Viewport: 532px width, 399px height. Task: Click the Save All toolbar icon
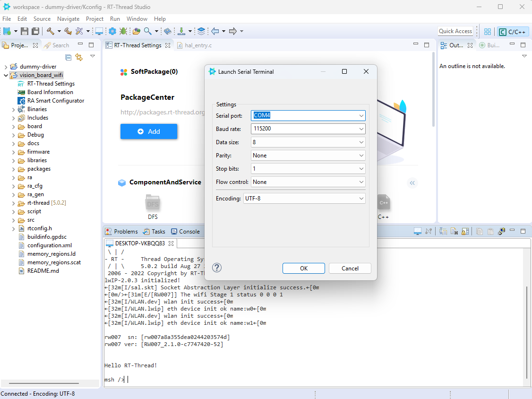click(35, 31)
